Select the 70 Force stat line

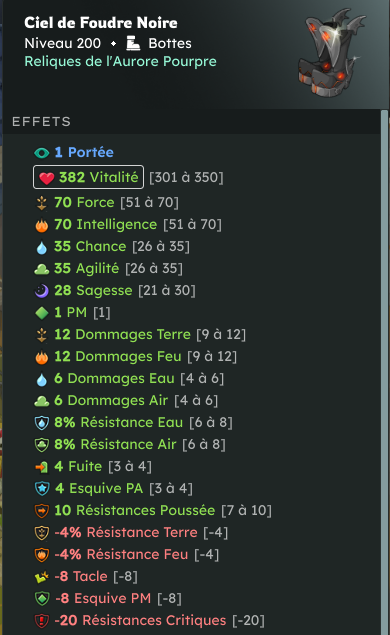tap(107, 202)
